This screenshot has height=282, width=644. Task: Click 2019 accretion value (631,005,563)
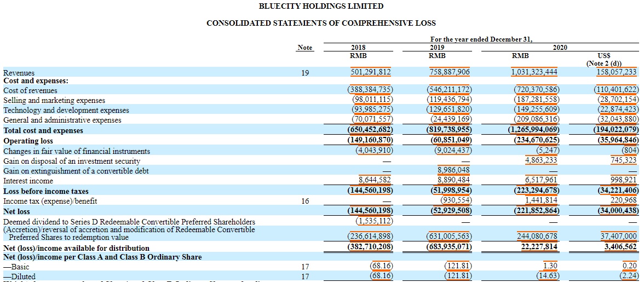click(449, 237)
